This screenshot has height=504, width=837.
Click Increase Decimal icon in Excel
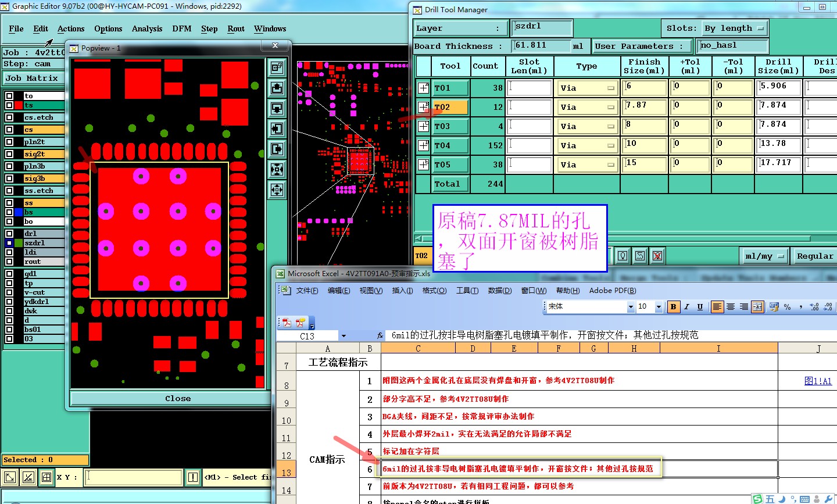coord(814,307)
